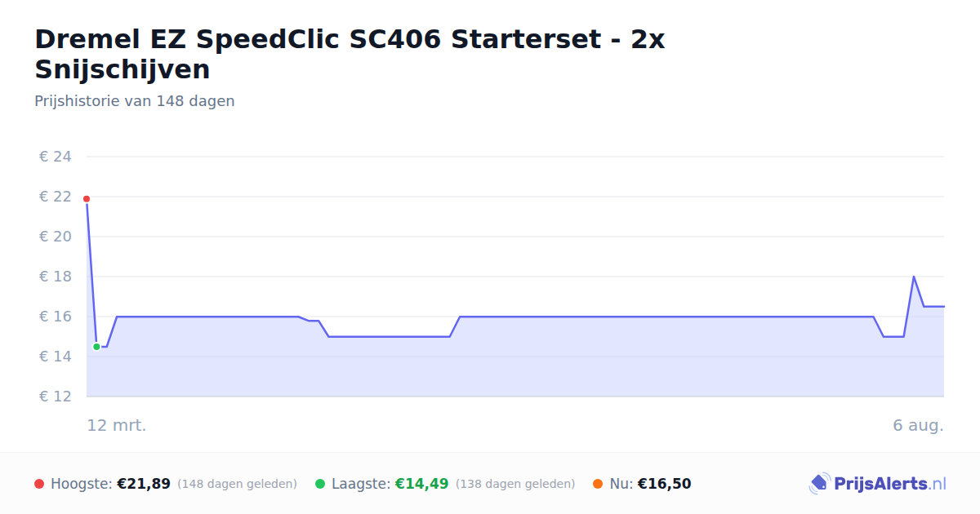Click the green Laagste legend dot
The height and width of the screenshot is (514, 980).
pos(320,484)
